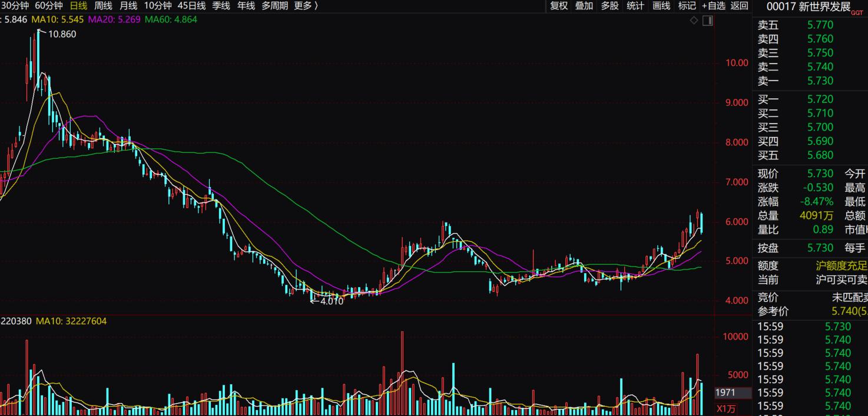Click the 买三 5.700 bid row
This screenshot has height=416, width=868.
tap(810, 127)
